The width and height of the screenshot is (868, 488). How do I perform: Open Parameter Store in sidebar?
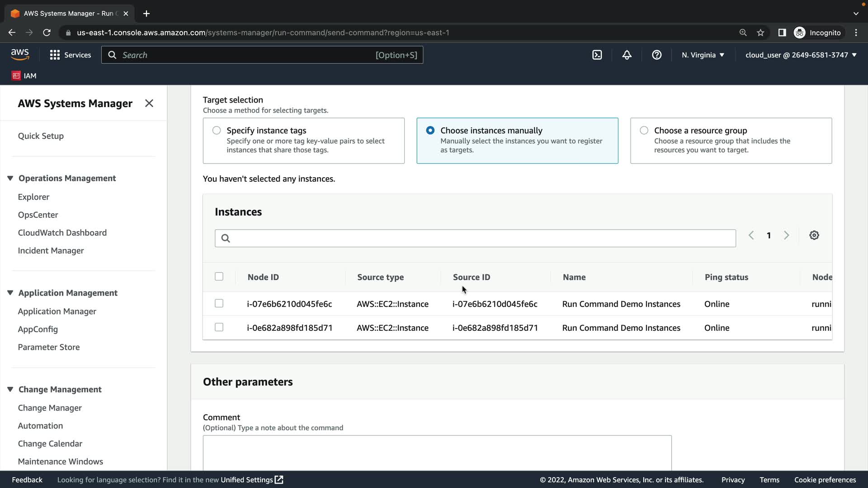[x=48, y=347]
